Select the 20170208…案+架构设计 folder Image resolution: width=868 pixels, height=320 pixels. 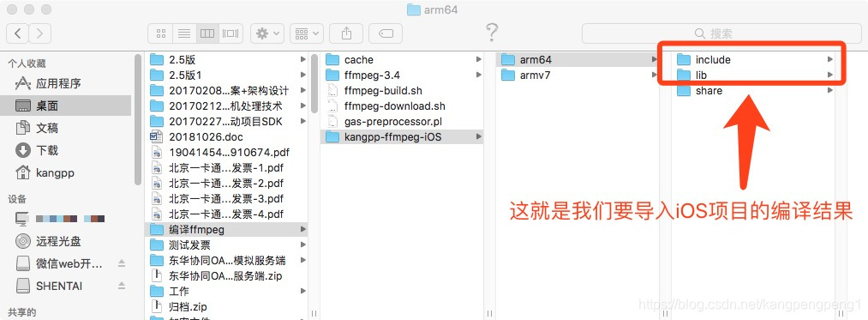pyautogui.click(x=226, y=90)
